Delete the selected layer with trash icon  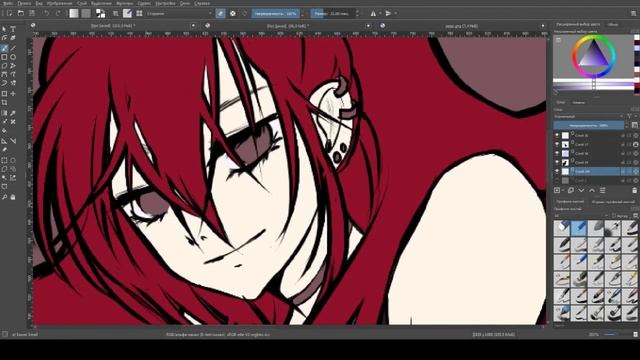(x=634, y=190)
